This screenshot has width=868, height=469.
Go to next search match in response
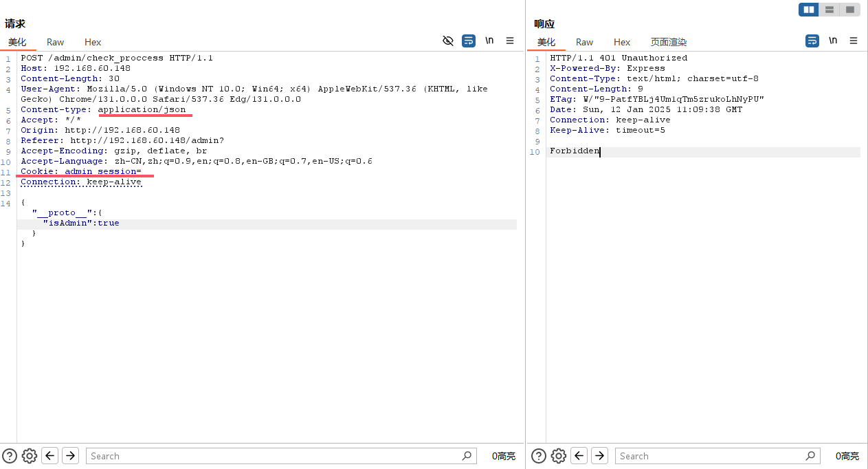pos(599,456)
